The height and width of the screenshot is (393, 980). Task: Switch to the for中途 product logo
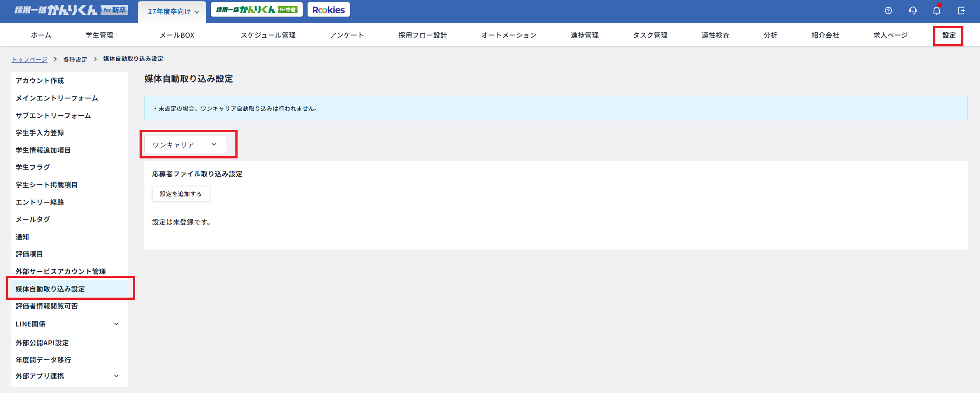(257, 10)
